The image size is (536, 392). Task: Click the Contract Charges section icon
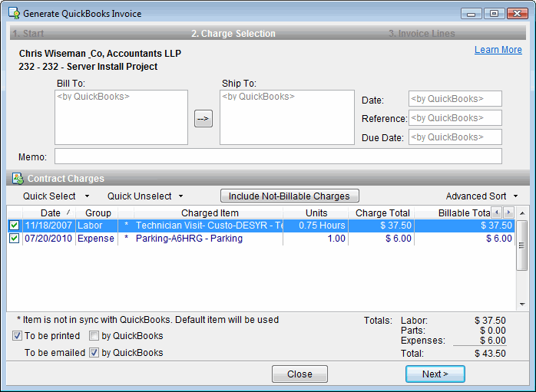[x=18, y=179]
